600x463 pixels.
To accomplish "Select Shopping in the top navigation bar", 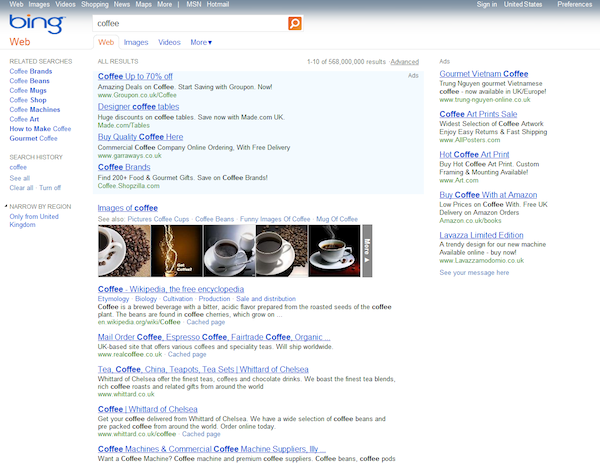I will [94, 5].
